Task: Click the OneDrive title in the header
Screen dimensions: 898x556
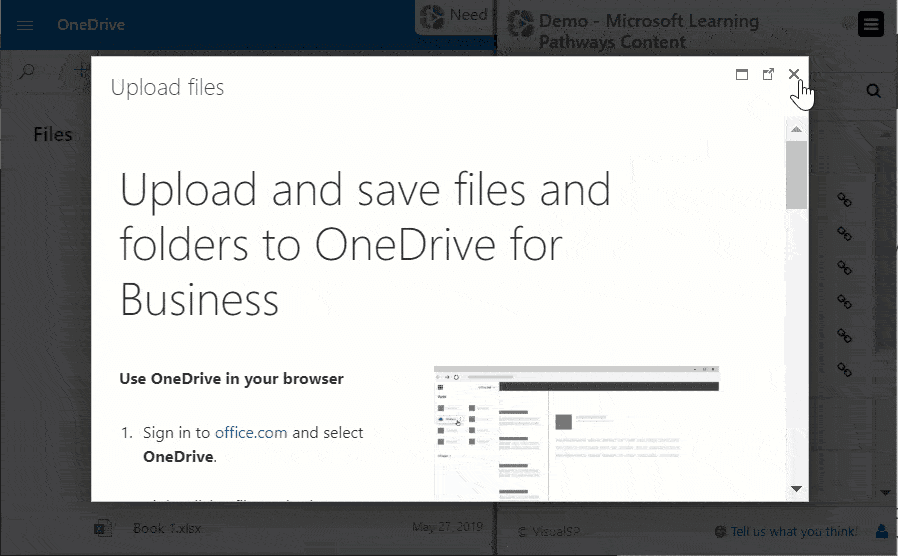Action: point(91,25)
